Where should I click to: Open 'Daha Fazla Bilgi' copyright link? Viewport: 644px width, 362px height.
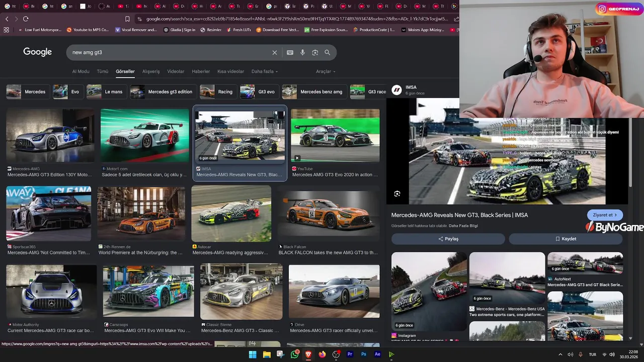click(463, 226)
